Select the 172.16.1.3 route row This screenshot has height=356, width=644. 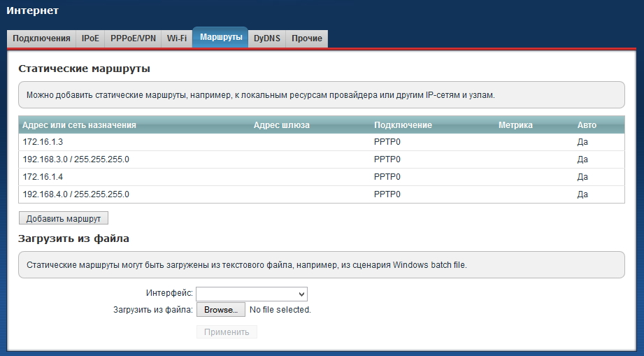tap(43, 142)
